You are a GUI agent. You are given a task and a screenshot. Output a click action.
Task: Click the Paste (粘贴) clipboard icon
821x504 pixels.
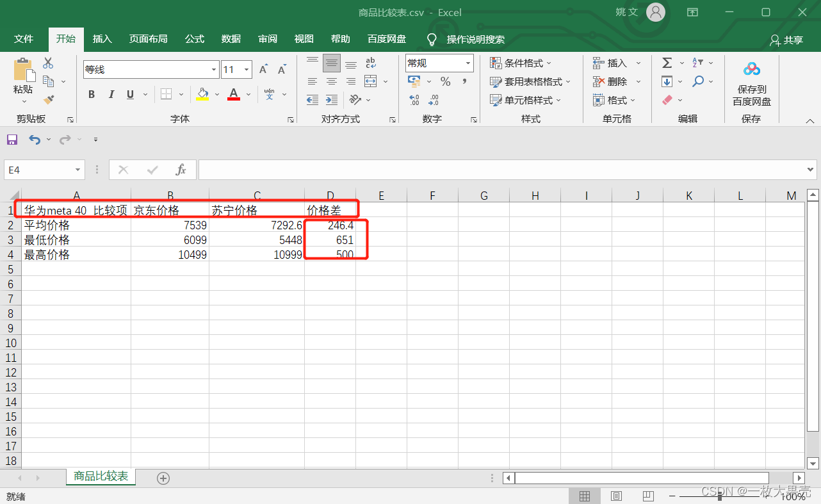click(24, 69)
